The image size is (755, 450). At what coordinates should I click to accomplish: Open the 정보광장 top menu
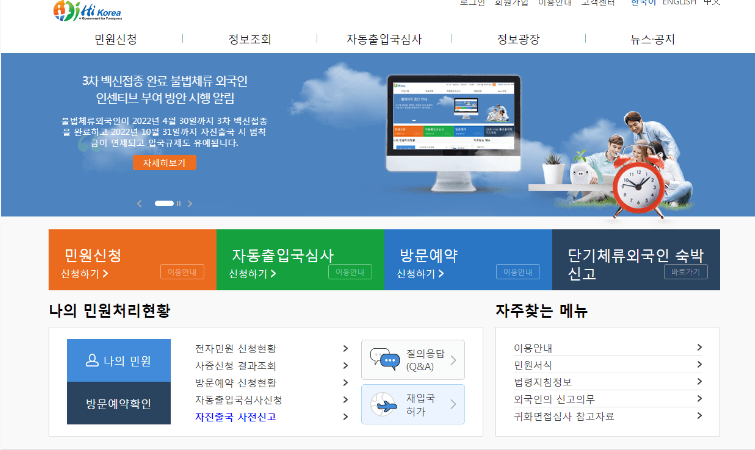click(519, 39)
